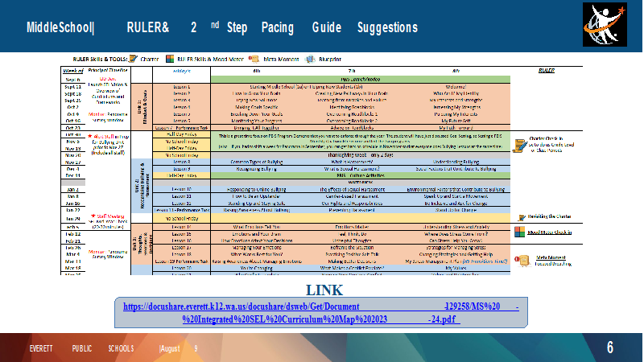The width and height of the screenshot is (644, 362).
Task: Click the Meta Moment legend icon
Action: [x=254, y=59]
